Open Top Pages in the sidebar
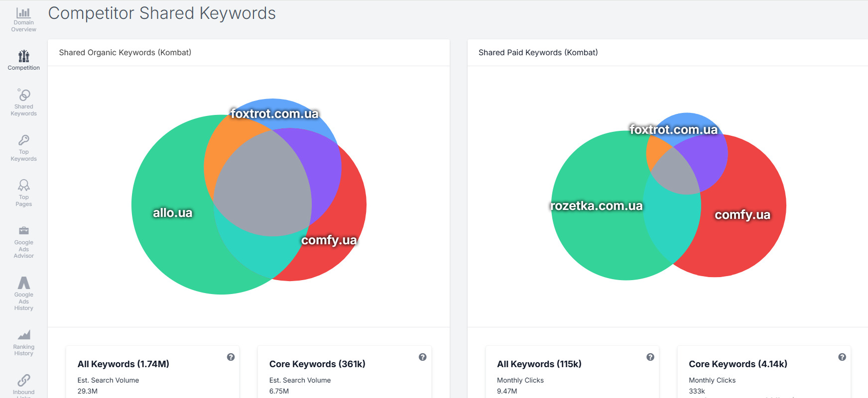Viewport: 868px width, 398px height. click(23, 193)
